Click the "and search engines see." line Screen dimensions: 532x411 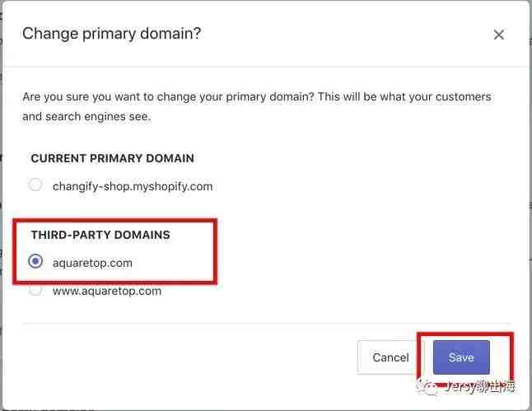(x=86, y=117)
